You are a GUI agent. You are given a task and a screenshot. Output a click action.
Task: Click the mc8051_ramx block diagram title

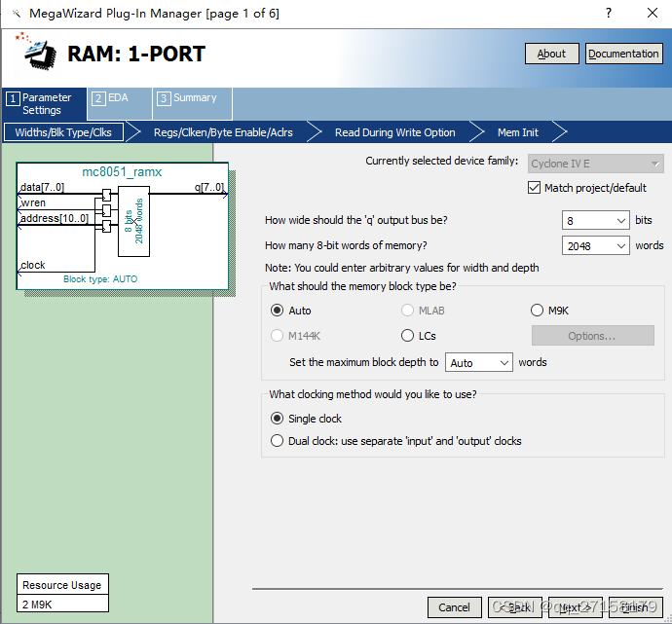tap(122, 171)
